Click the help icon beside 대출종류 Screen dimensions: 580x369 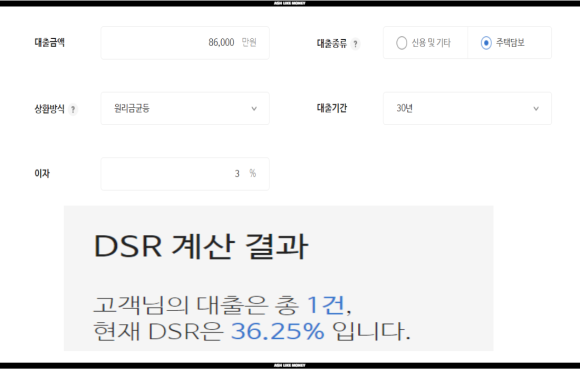(x=355, y=44)
